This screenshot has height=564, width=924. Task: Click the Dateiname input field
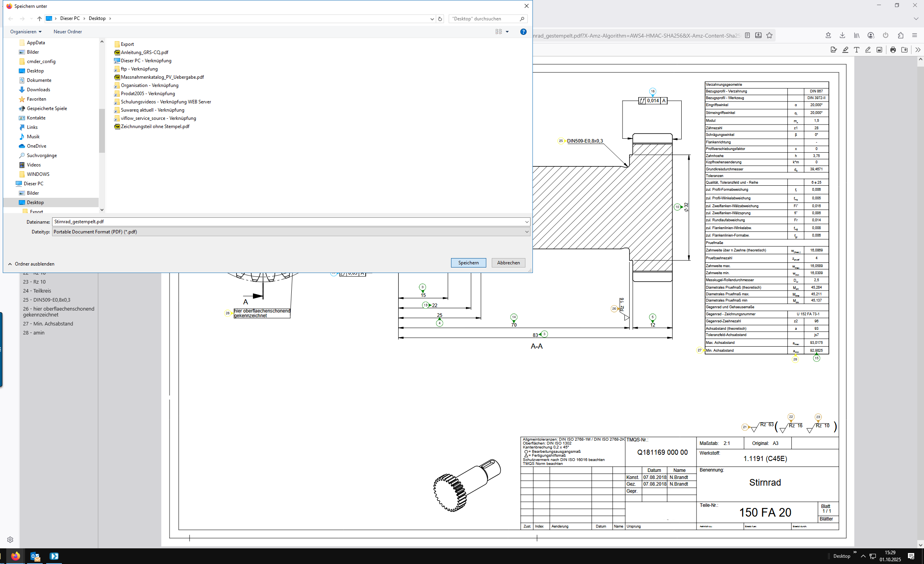(274, 222)
